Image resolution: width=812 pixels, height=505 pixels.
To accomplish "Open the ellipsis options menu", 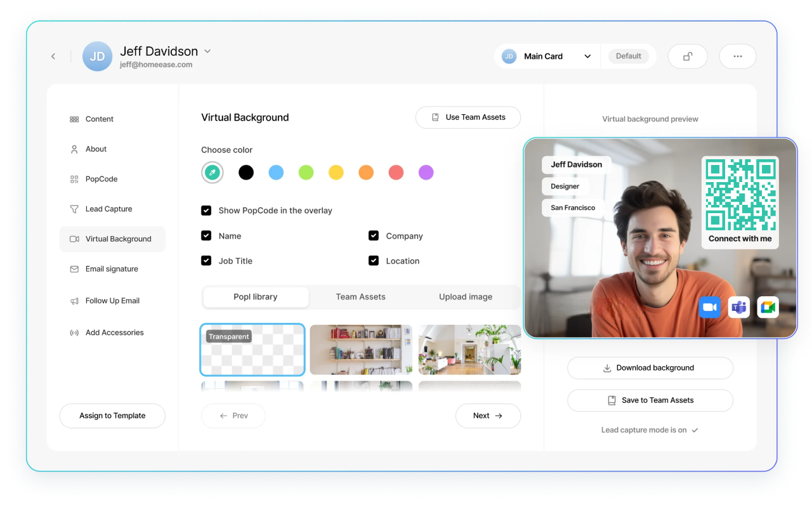I will pyautogui.click(x=737, y=56).
